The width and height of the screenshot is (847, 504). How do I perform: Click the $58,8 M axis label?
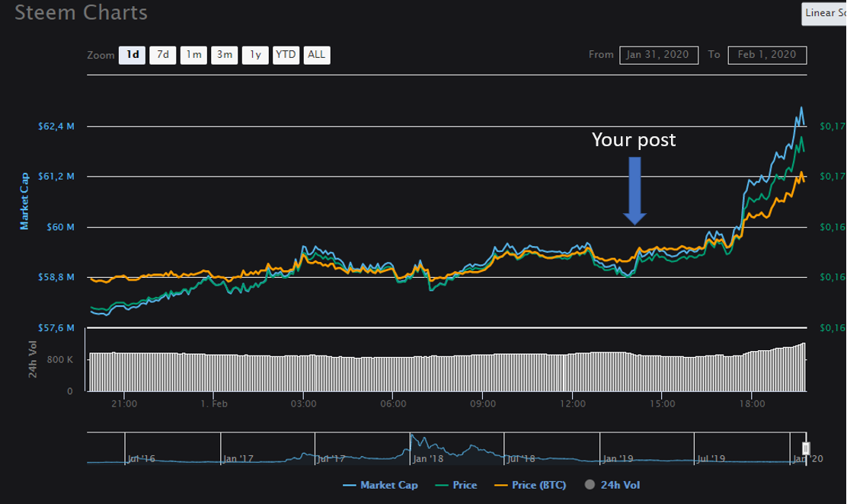56,277
